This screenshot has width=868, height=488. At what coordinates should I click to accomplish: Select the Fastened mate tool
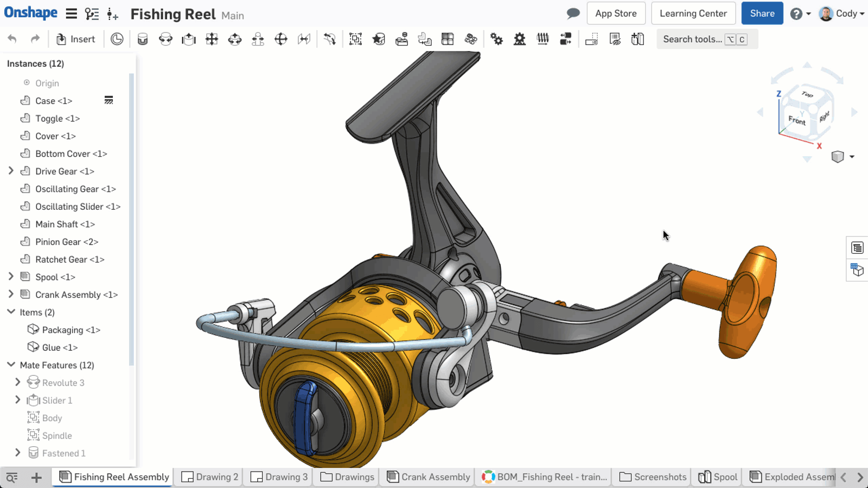tap(143, 39)
